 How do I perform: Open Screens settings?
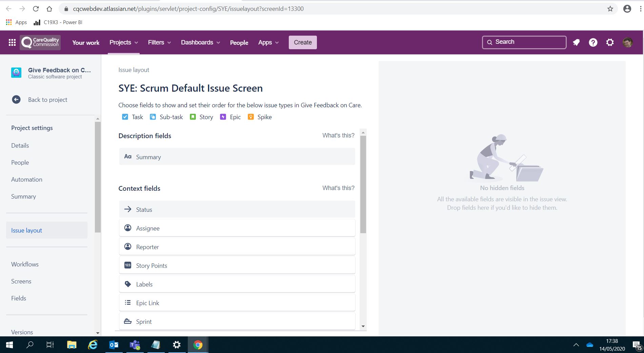(x=21, y=281)
